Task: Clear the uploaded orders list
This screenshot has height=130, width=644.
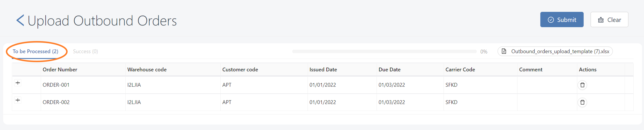Action: [x=609, y=20]
